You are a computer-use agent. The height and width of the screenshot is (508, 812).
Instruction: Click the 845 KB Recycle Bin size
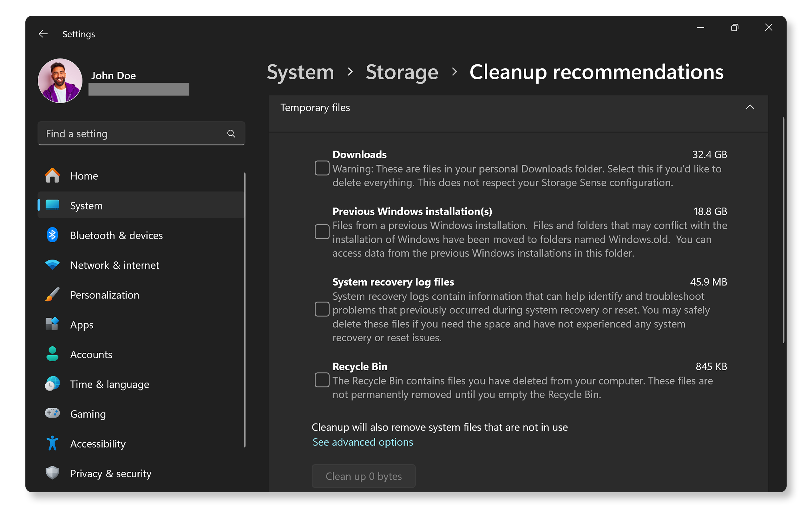point(711,366)
